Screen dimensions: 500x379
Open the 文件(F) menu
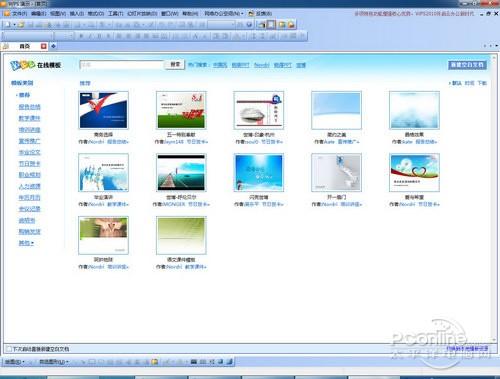(x=19, y=13)
